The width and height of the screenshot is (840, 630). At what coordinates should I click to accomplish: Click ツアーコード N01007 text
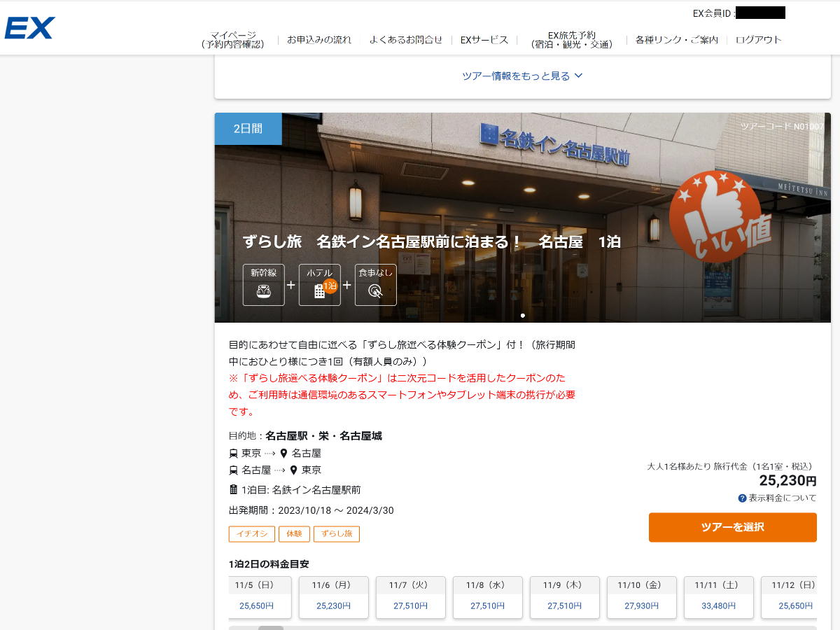pos(782,127)
